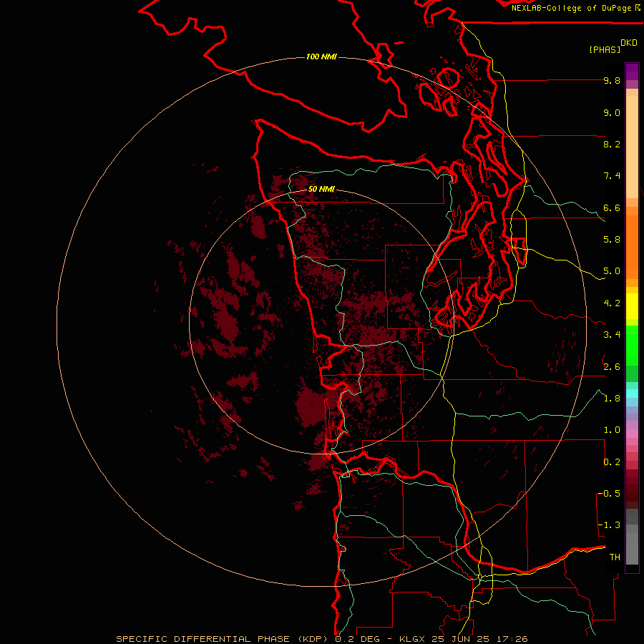The width and height of the screenshot is (644, 644).
Task: Click the 3.4 legend value
Action: [612, 335]
